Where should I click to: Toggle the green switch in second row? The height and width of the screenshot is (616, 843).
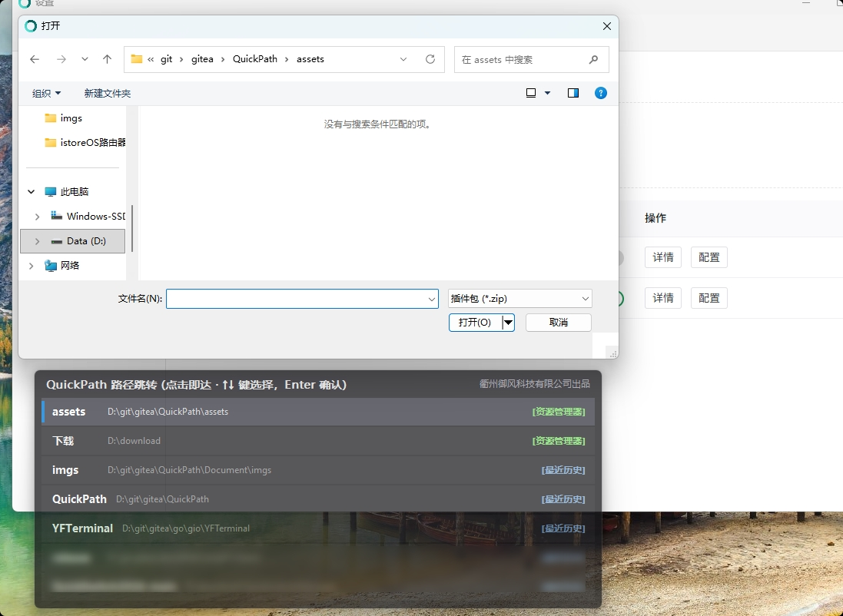point(621,298)
